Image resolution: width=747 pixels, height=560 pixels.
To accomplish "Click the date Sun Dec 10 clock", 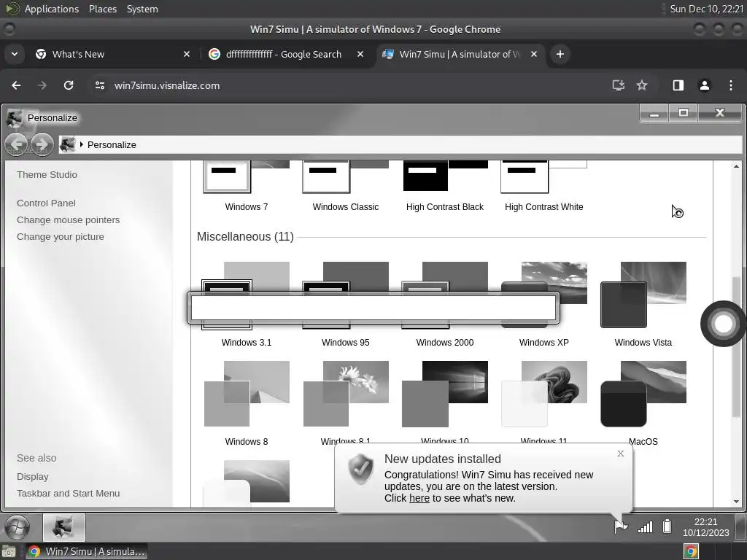I will point(706,9).
